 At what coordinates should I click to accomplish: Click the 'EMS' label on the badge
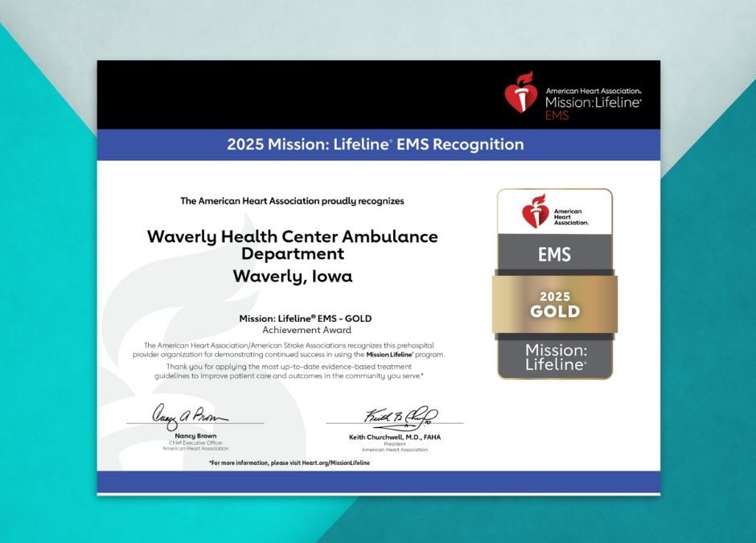click(x=554, y=254)
